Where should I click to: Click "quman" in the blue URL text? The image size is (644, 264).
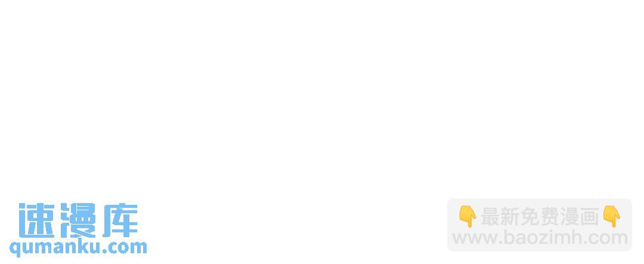tap(43, 248)
